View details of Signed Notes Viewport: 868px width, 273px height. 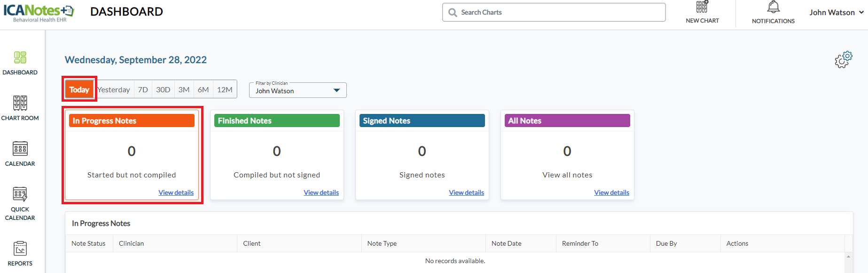pos(466,193)
